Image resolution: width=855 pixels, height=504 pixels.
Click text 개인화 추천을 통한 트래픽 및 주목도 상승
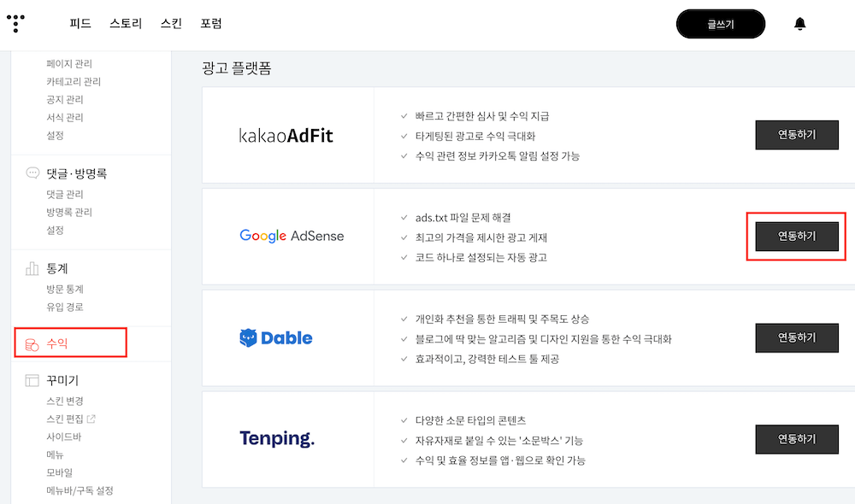502,319
